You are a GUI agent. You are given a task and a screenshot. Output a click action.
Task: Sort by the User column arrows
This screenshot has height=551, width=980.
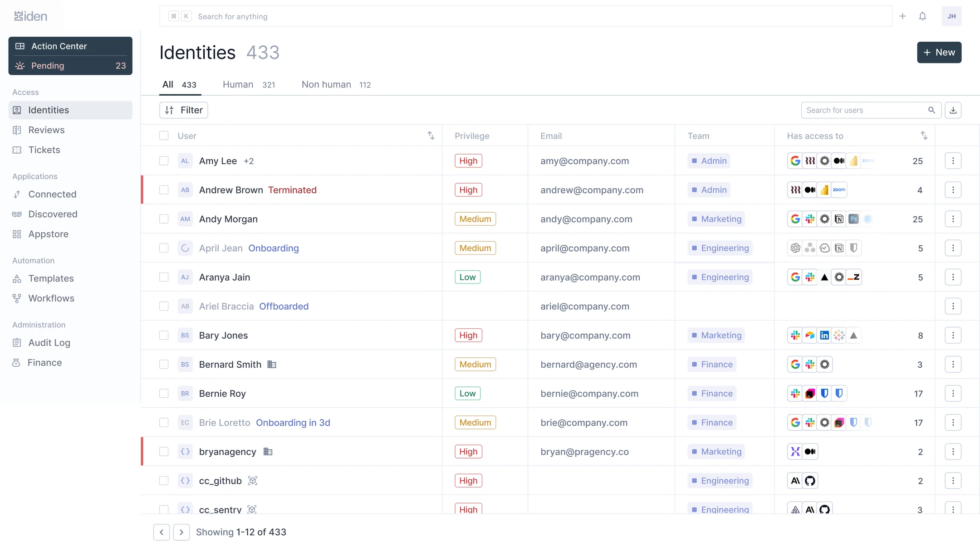click(431, 136)
